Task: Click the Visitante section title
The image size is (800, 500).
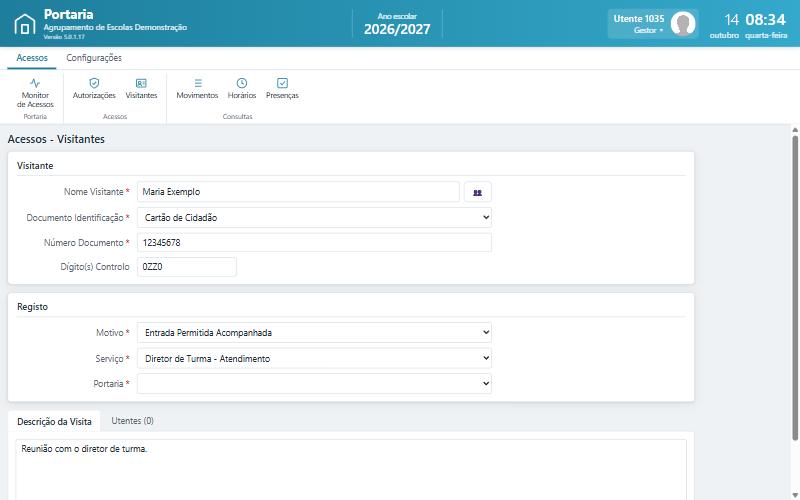Action: click(35, 166)
